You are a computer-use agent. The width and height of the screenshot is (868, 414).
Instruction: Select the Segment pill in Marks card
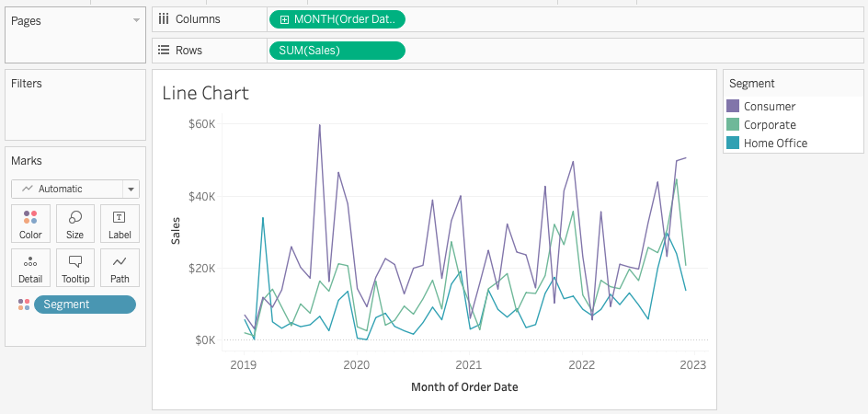pyautogui.click(x=85, y=305)
